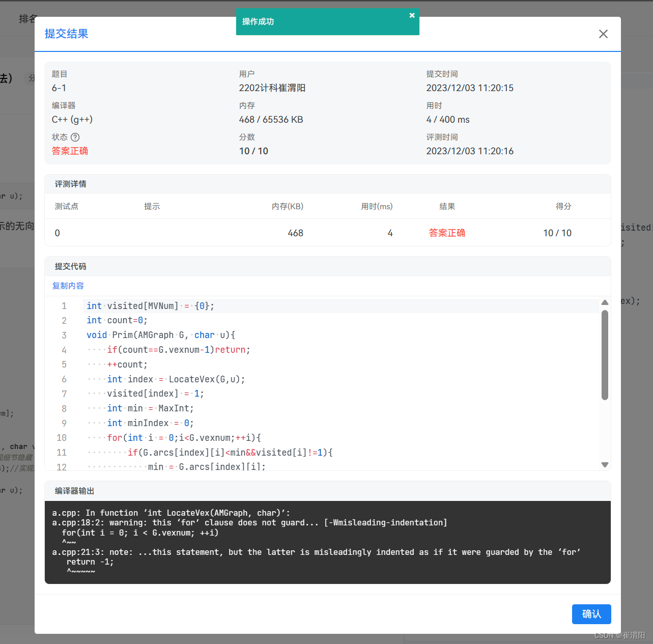The width and height of the screenshot is (653, 644).
Task: Click the 确认 button
Action: coord(591,614)
